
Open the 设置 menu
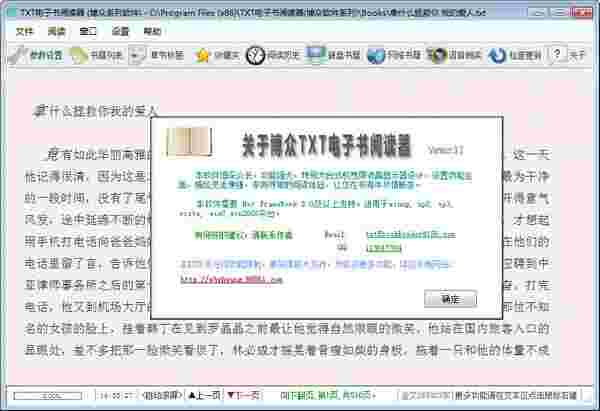[120, 31]
